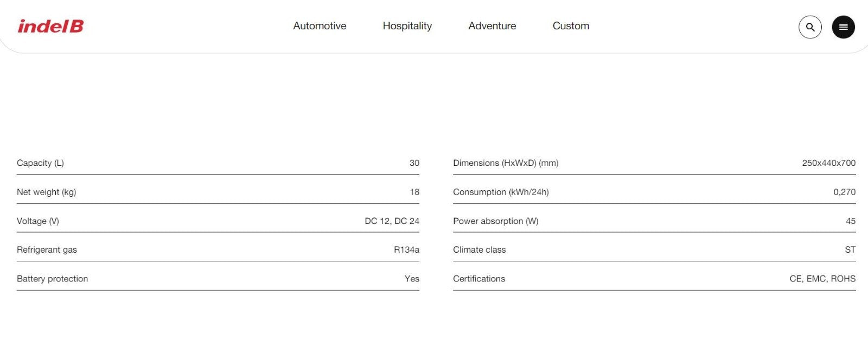The image size is (868, 347).
Task: Click the Battery protection label
Action: point(52,279)
